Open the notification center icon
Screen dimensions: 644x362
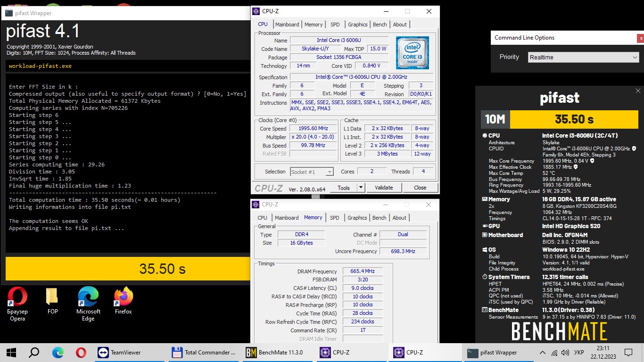[628, 352]
